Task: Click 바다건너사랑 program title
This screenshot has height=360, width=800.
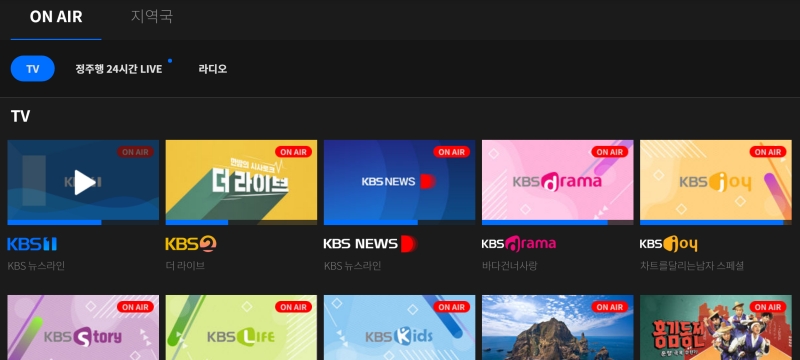Action: click(510, 266)
